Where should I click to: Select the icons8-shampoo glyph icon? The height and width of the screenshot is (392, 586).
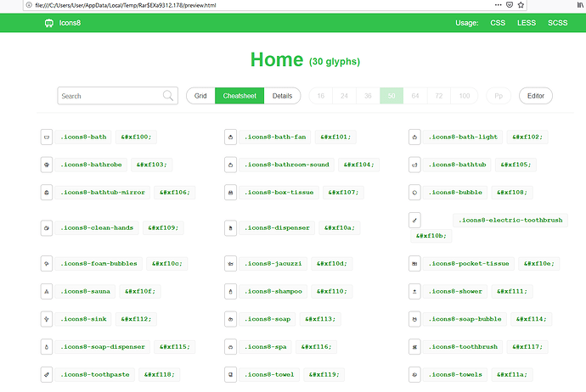(x=231, y=292)
